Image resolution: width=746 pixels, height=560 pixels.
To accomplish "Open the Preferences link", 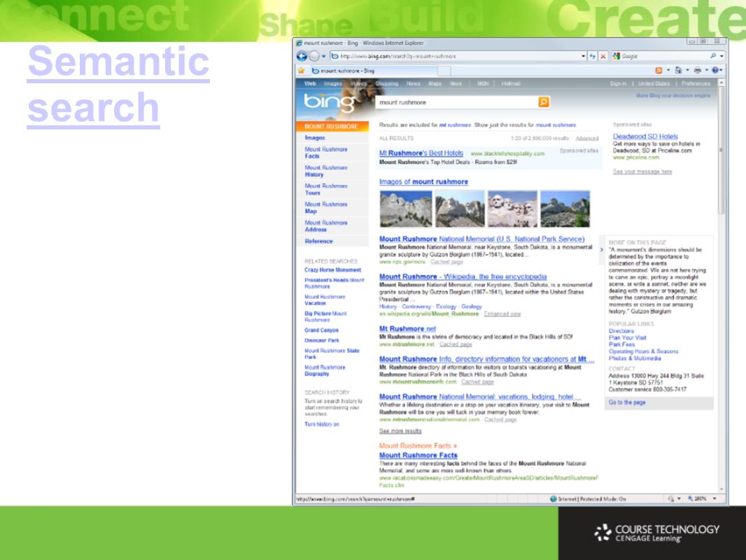I will [696, 84].
